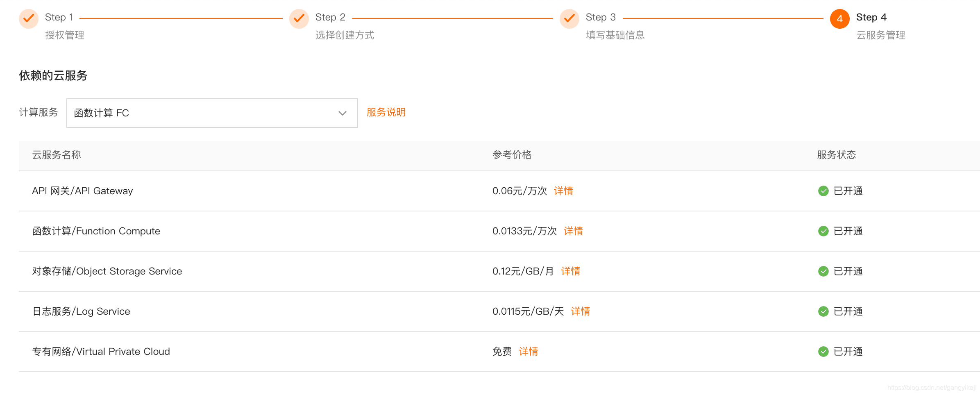Open 详情 for Object Storage Service price

570,271
